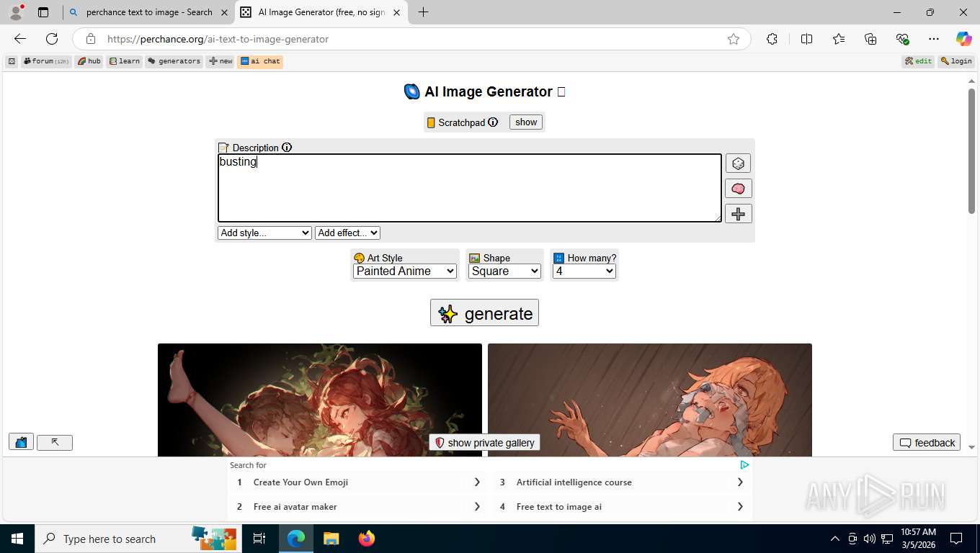The width and height of the screenshot is (980, 553).
Task: Click the taskbar search box
Action: click(137, 539)
